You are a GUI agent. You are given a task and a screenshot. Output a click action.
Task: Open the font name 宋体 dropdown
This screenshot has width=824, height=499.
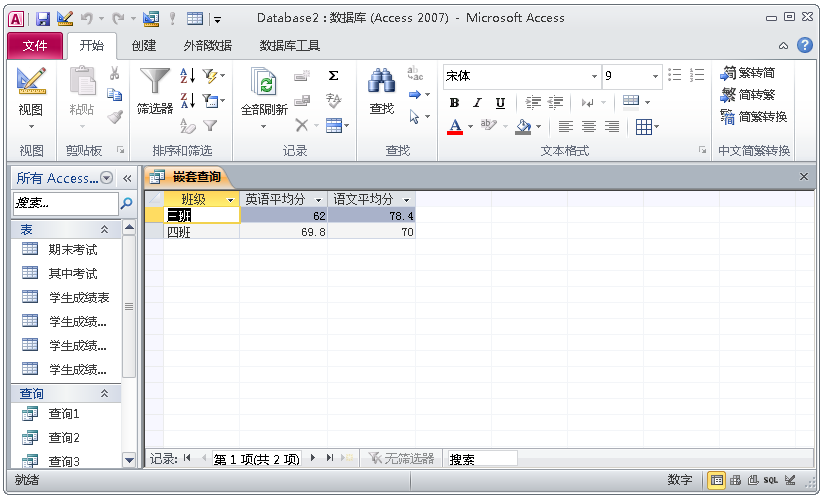[x=594, y=76]
